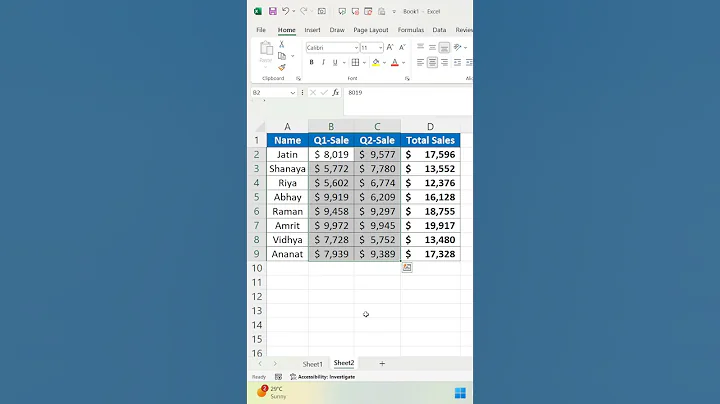
Task: Add a new sheet with the plus button
Action: [x=382, y=364]
